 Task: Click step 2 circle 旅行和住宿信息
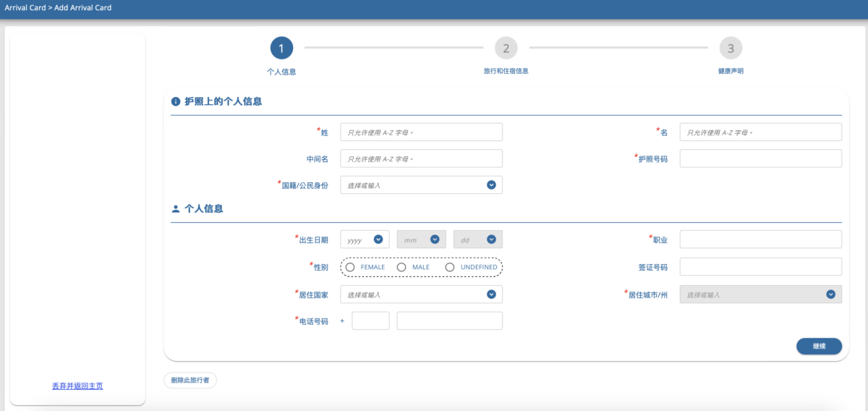pyautogui.click(x=506, y=48)
